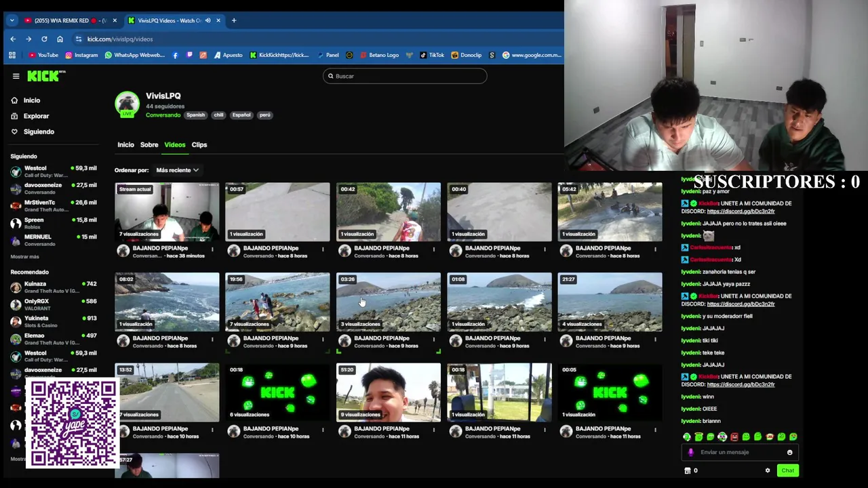Open Kuinaza in Recomendado list

[x=54, y=287]
